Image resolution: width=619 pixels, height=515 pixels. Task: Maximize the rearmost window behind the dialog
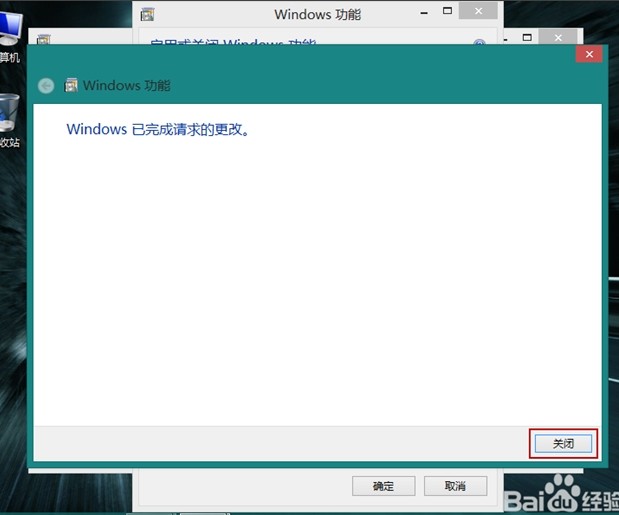click(527, 37)
